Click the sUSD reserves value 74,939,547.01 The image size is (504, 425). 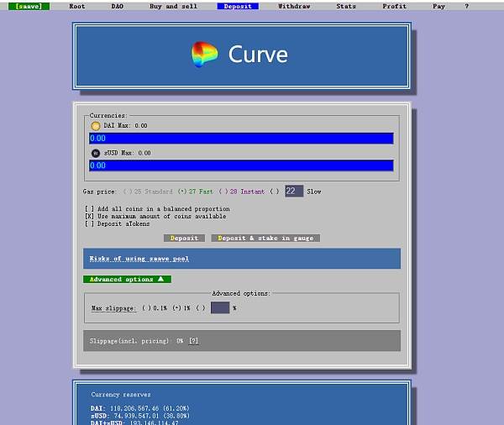136,416
